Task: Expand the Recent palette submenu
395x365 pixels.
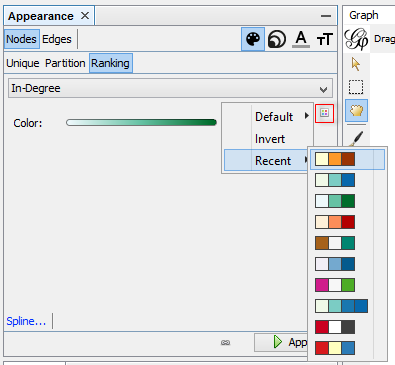Action: tap(267, 160)
